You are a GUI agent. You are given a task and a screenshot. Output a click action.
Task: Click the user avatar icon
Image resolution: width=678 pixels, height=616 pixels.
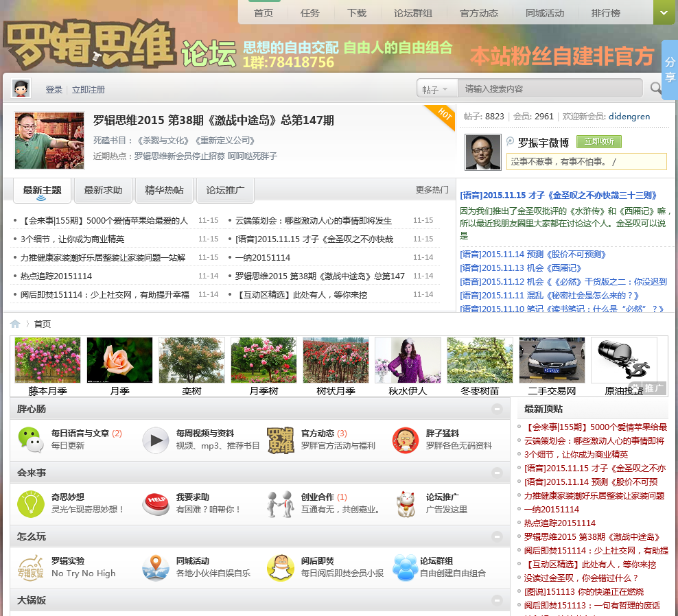coord(21,88)
